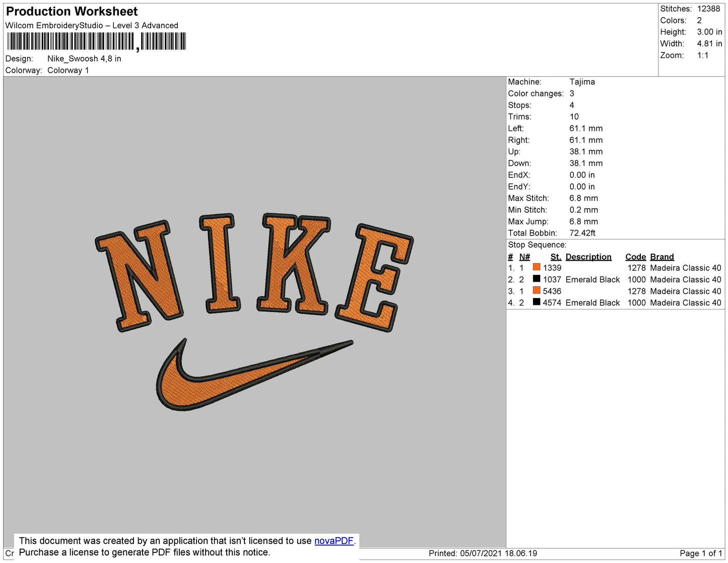Screen dimensions: 728x563
Task: Select the Machine value 'Tajima'
Action: click(582, 82)
